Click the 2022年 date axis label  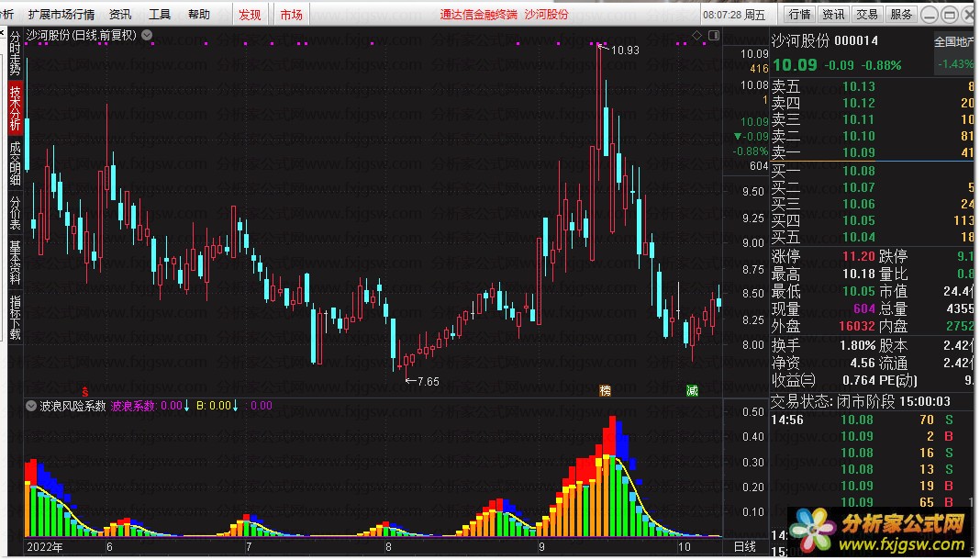[x=44, y=547]
